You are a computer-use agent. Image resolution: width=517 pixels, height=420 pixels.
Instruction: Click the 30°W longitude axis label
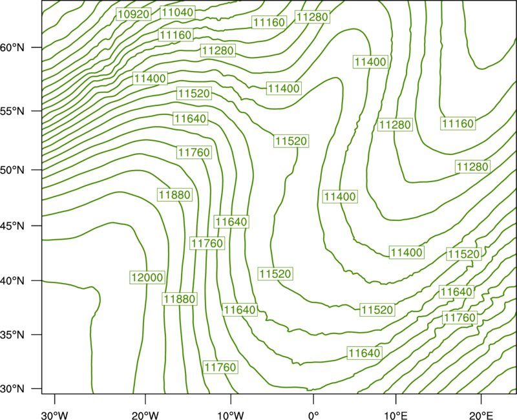click(55, 415)
